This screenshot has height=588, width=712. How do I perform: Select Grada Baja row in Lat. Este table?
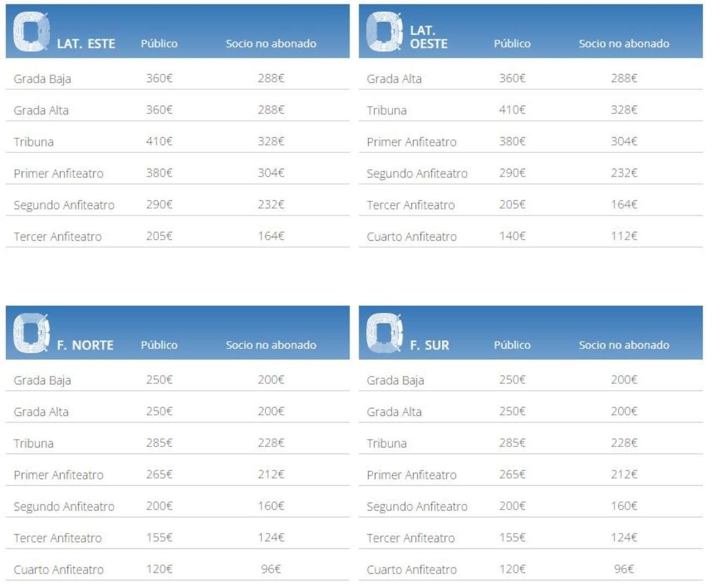click(42, 79)
